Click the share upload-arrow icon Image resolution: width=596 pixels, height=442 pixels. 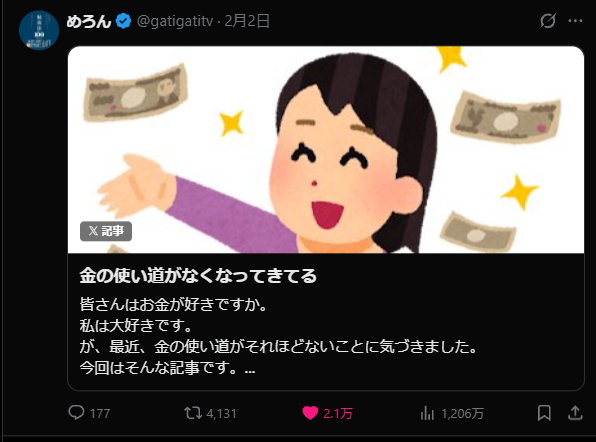click(x=575, y=413)
